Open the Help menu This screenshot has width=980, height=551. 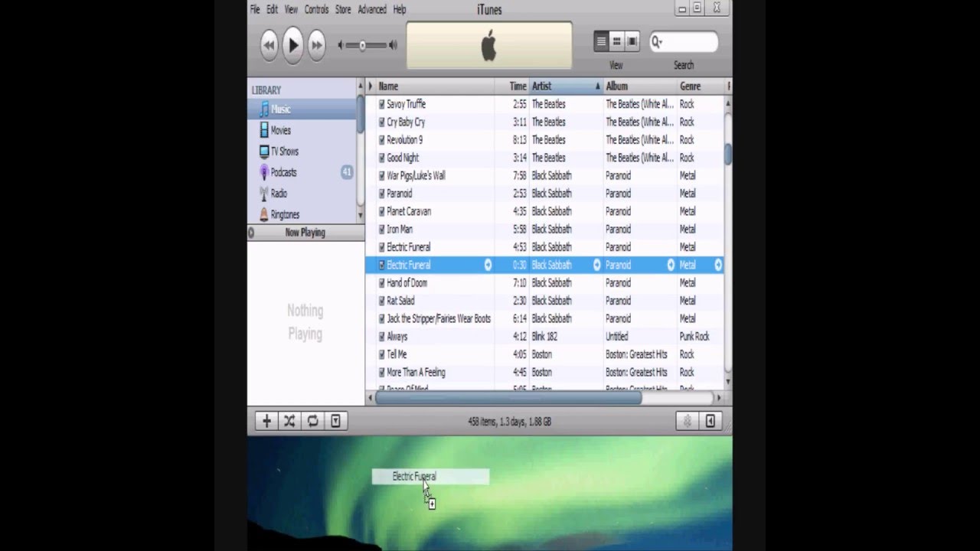click(x=400, y=9)
